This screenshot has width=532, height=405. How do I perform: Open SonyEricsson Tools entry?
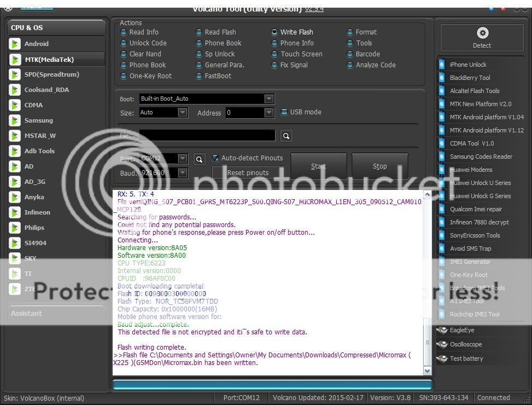point(475,235)
